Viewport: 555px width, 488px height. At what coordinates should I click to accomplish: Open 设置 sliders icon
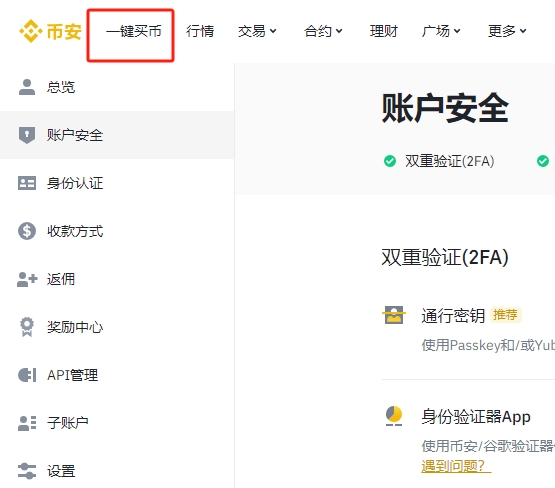tap(27, 471)
